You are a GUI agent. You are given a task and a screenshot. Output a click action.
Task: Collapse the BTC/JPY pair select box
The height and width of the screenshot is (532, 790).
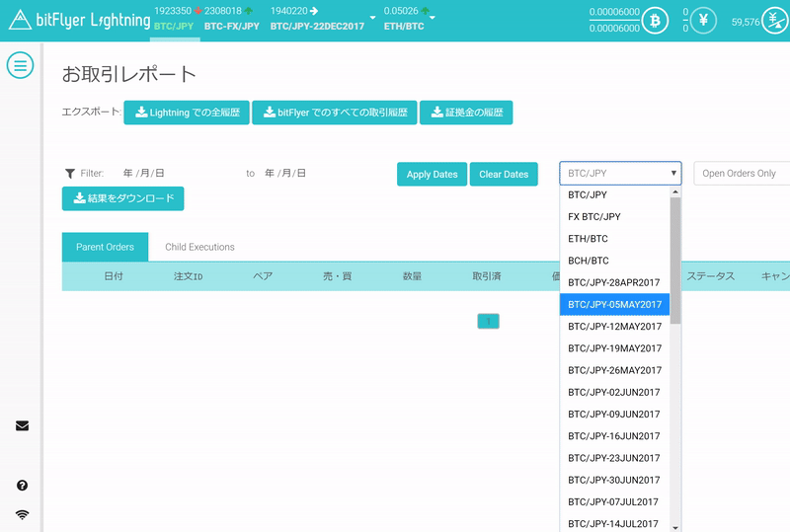(x=620, y=174)
